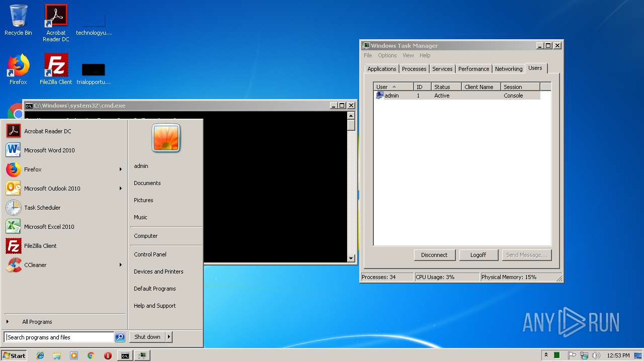Switch to Performance tab

pyautogui.click(x=473, y=69)
